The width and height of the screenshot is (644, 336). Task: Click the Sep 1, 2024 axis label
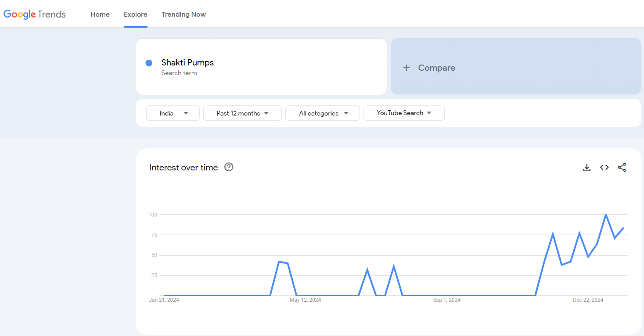coord(447,300)
